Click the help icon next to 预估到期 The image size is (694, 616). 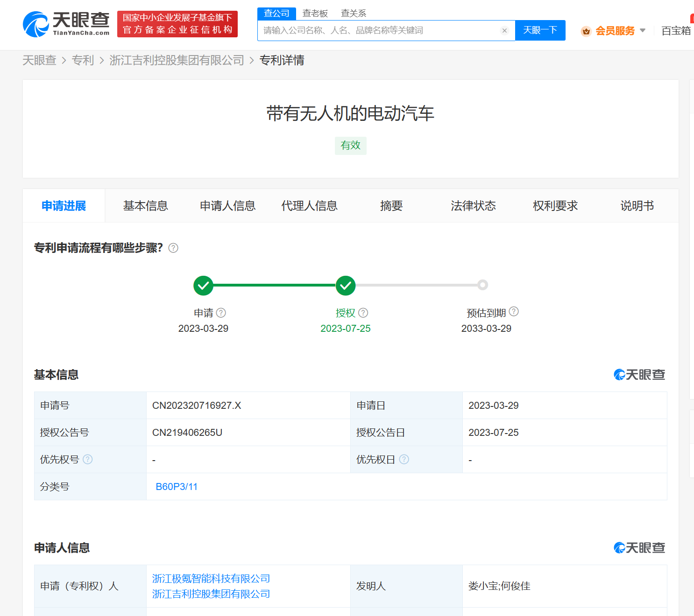tap(514, 311)
